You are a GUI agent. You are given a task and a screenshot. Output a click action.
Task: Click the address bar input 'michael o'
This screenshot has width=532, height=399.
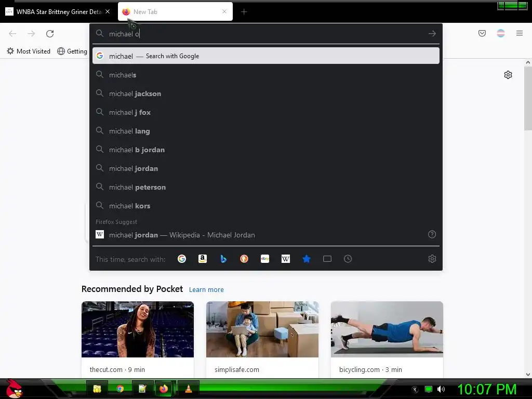[x=266, y=34]
